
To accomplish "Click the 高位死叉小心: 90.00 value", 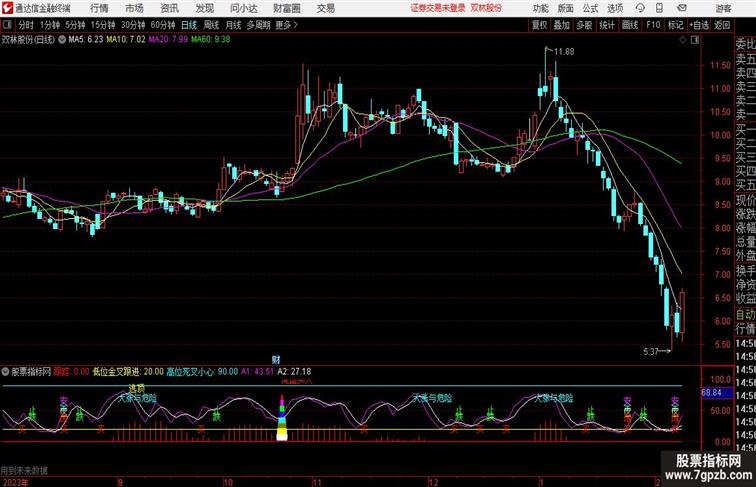I will [x=202, y=372].
